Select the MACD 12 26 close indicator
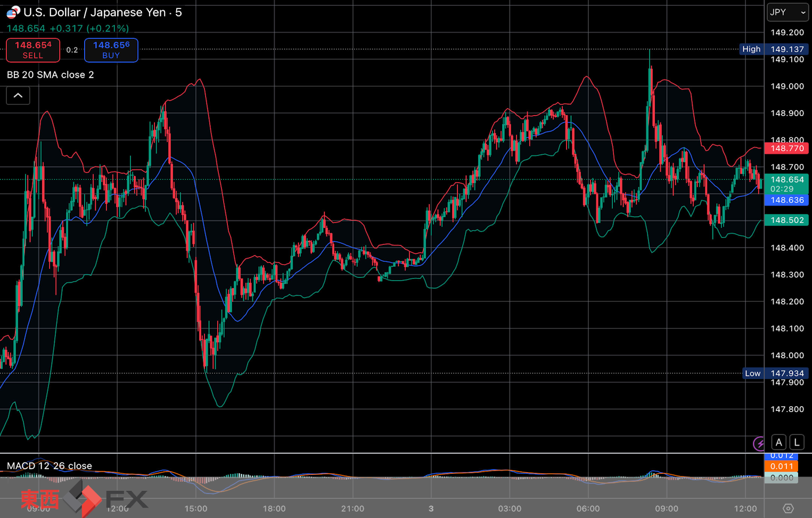This screenshot has width=812, height=518. [50, 466]
